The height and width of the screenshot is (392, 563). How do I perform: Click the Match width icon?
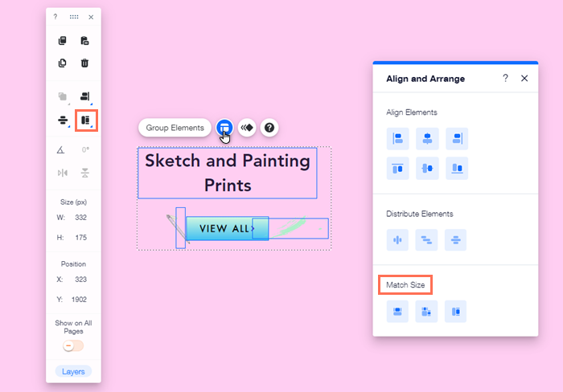tap(397, 312)
